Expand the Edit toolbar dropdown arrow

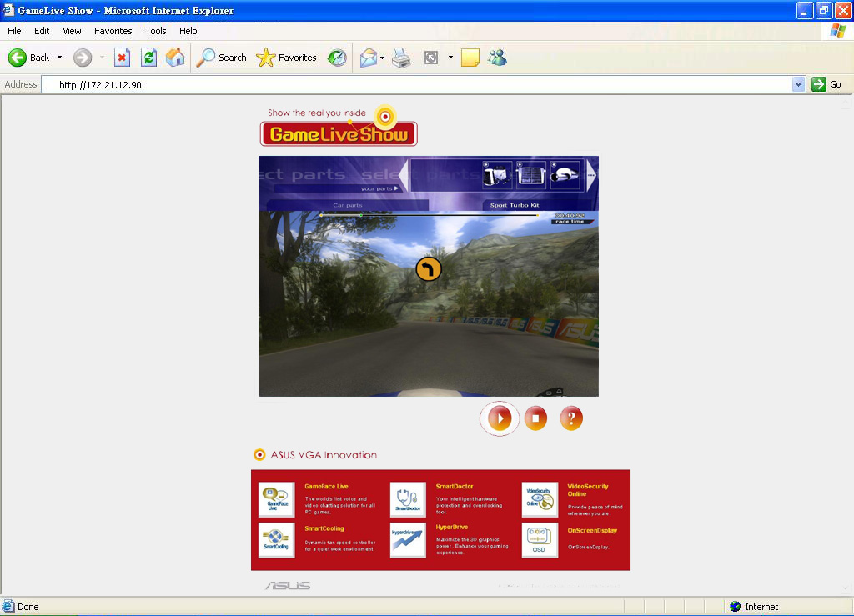pos(450,58)
